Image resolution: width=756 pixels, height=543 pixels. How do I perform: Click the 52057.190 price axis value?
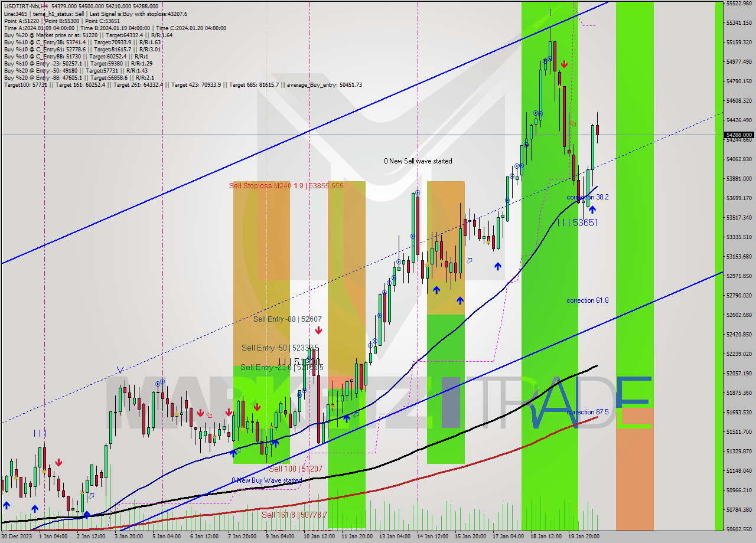(739, 374)
